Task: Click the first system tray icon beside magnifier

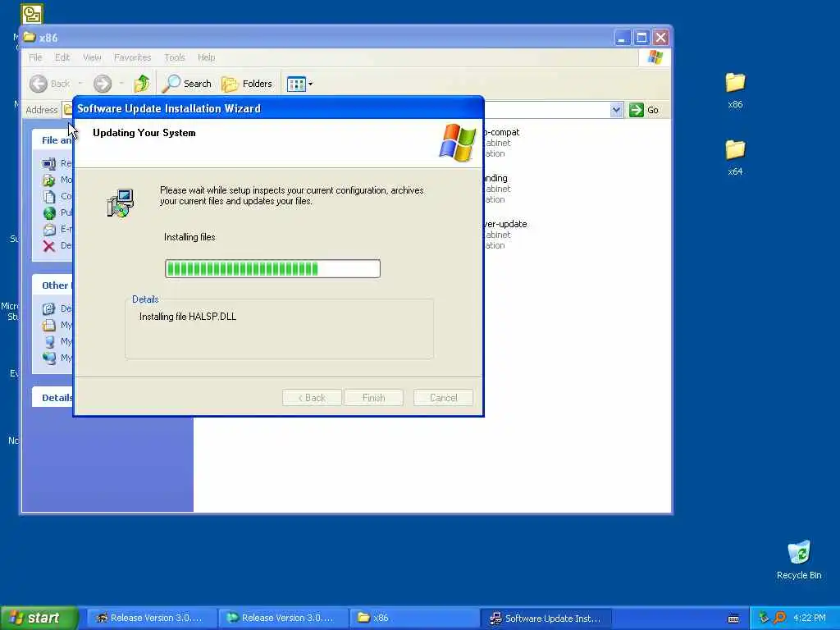Action: click(x=764, y=618)
